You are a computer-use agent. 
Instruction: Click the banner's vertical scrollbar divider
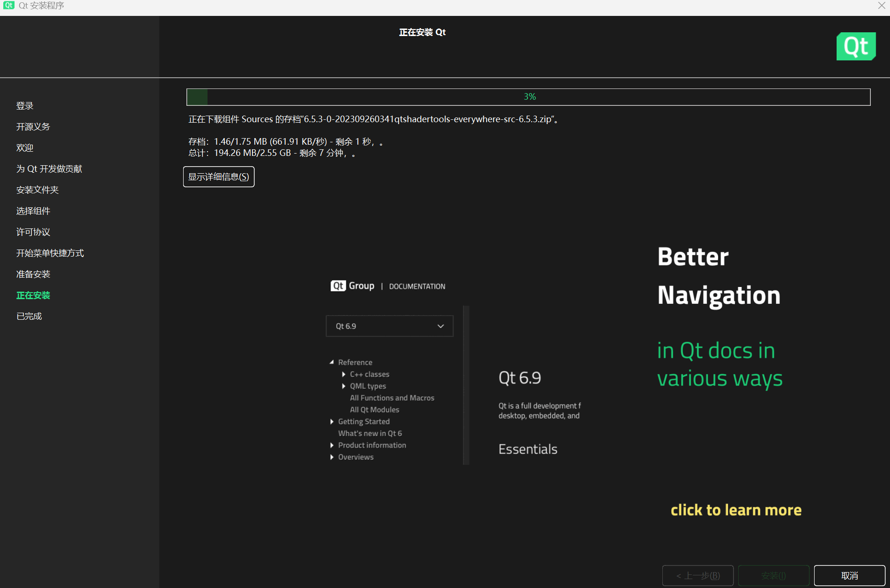(x=466, y=385)
